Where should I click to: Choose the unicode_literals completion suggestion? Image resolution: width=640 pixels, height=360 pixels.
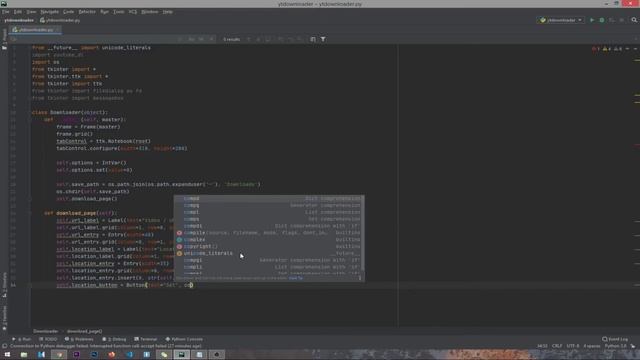point(269,253)
